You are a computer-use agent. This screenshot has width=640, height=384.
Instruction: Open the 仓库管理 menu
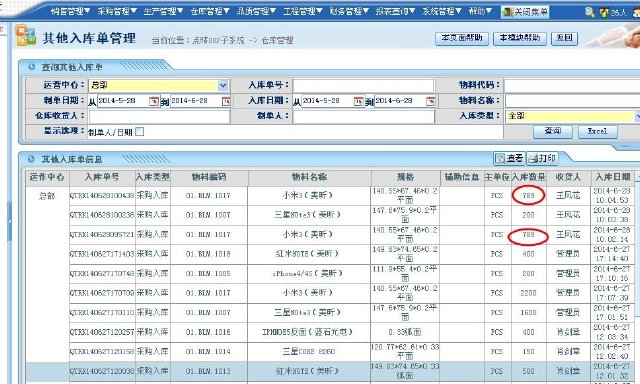[x=210, y=11]
